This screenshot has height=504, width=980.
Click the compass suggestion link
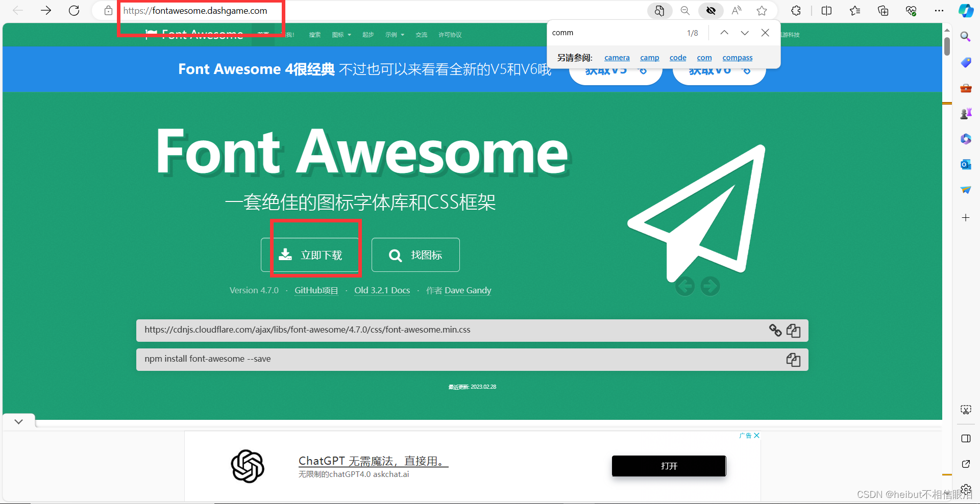738,58
